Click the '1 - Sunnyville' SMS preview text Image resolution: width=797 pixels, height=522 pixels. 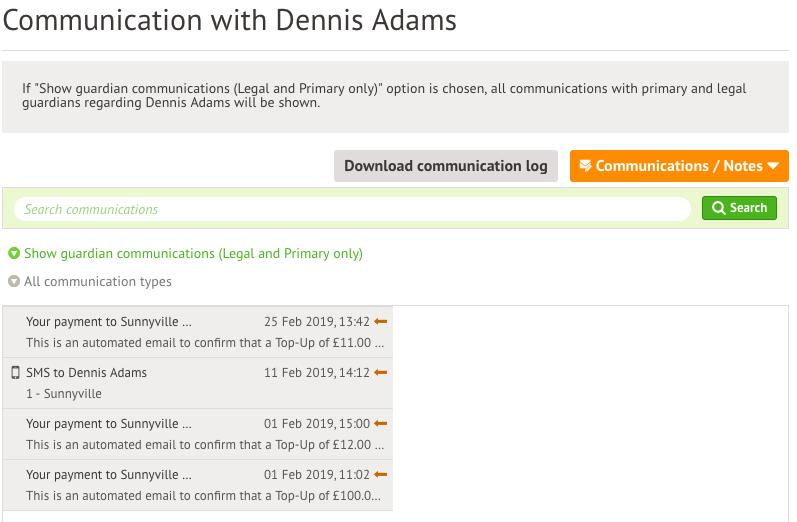64,394
